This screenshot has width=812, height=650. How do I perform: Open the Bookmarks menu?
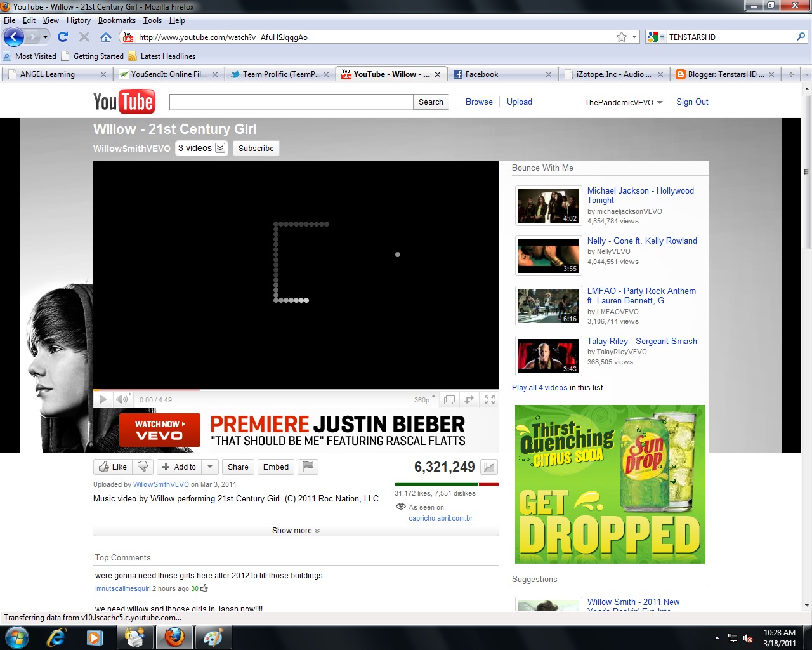[x=117, y=20]
